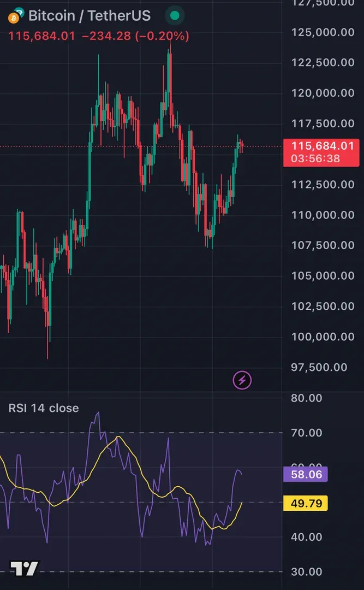This screenshot has height=590, width=364.
Task: Select the RSI 70.00 axis label
Action: pyautogui.click(x=307, y=432)
